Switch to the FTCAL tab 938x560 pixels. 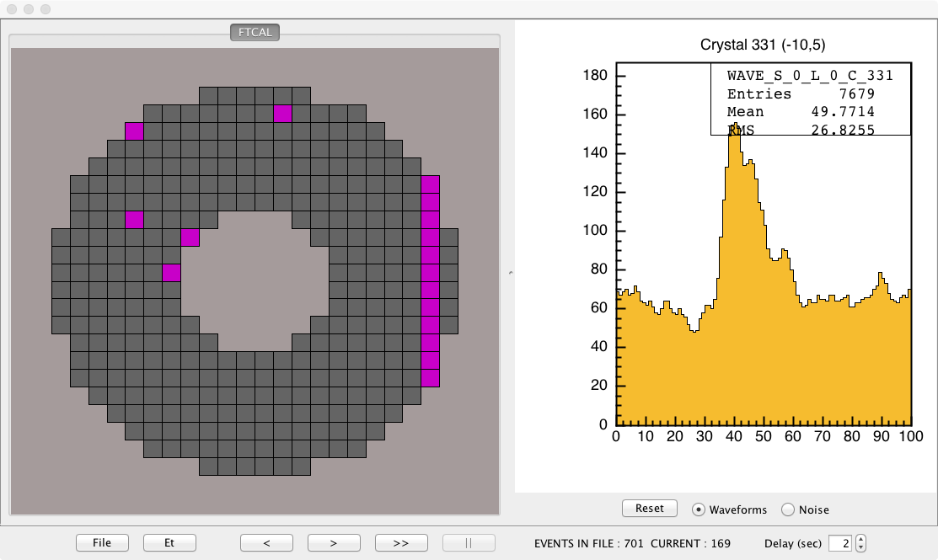255,33
